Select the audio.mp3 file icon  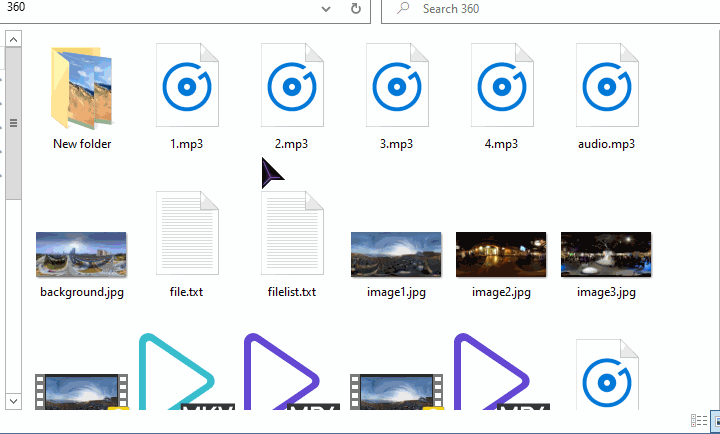tap(607, 85)
